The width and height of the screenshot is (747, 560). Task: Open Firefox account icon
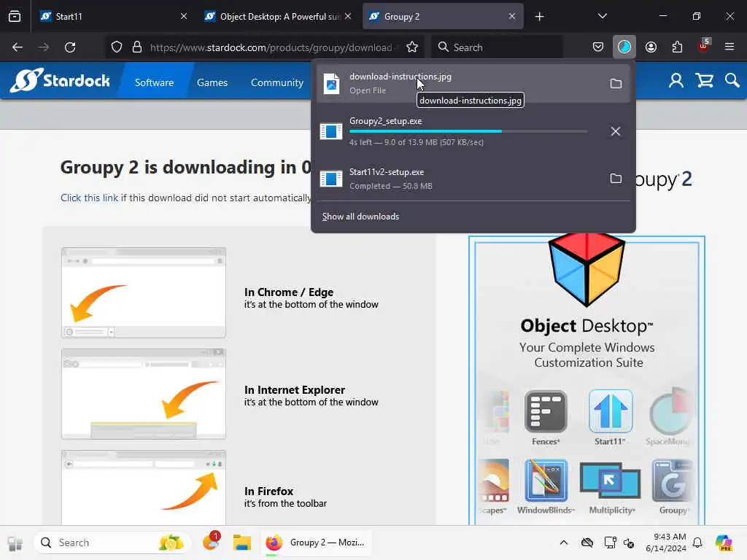651,47
